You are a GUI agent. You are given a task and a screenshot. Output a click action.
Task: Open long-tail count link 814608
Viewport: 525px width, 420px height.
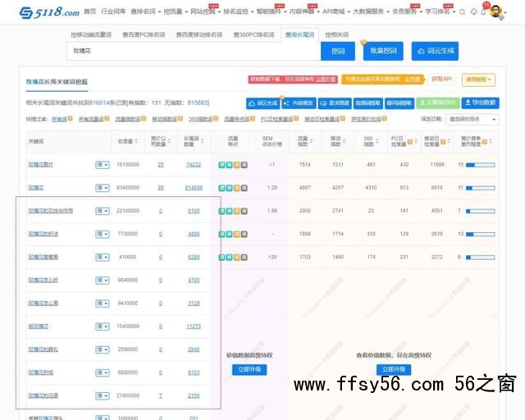click(194, 188)
